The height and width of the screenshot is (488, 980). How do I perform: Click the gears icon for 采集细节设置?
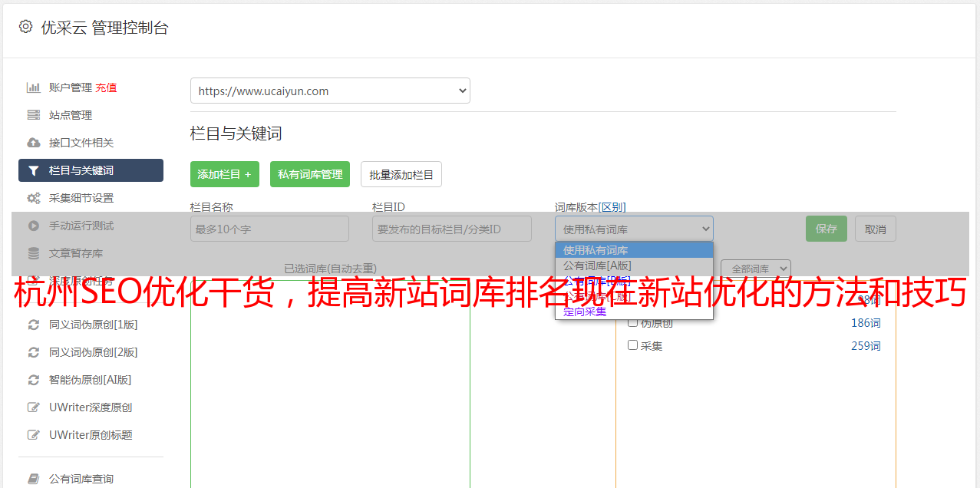(34, 198)
